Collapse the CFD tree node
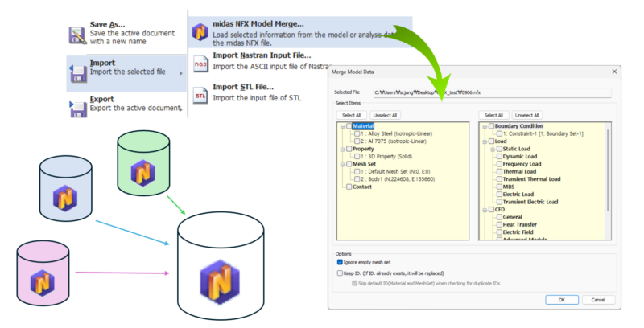This screenshot has height=328, width=644. click(x=485, y=210)
